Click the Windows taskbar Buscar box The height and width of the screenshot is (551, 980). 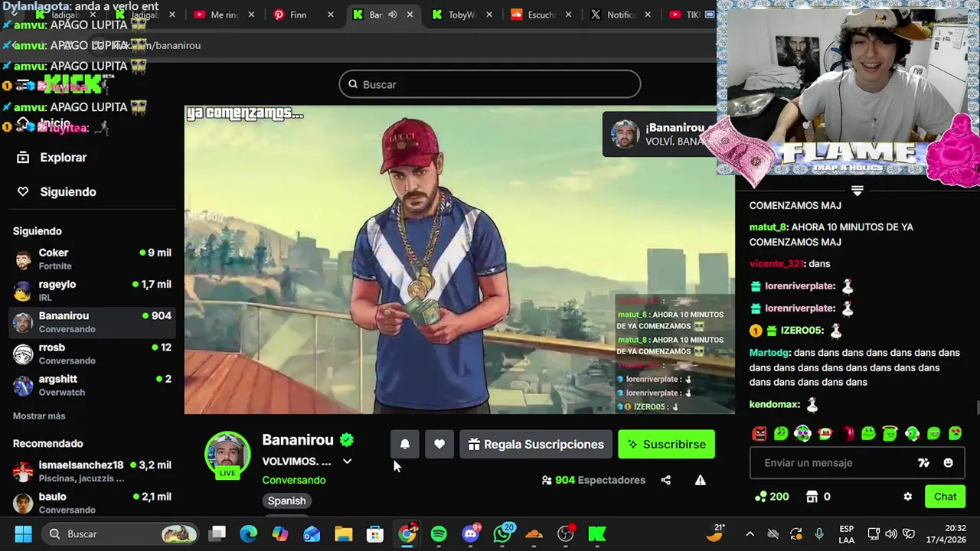coord(119,534)
